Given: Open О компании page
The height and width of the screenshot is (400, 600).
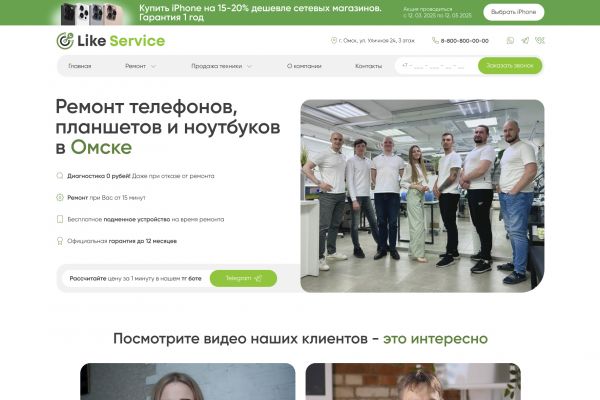Looking at the screenshot, I should [304, 66].
